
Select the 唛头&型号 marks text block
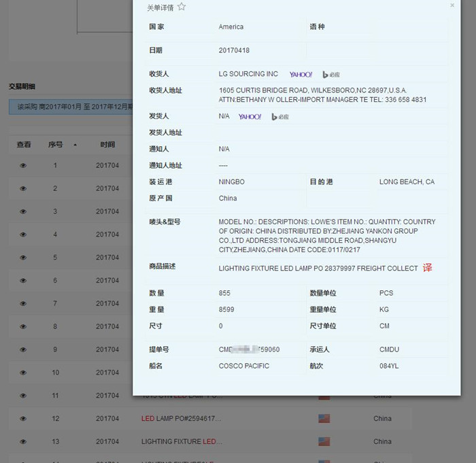point(327,236)
